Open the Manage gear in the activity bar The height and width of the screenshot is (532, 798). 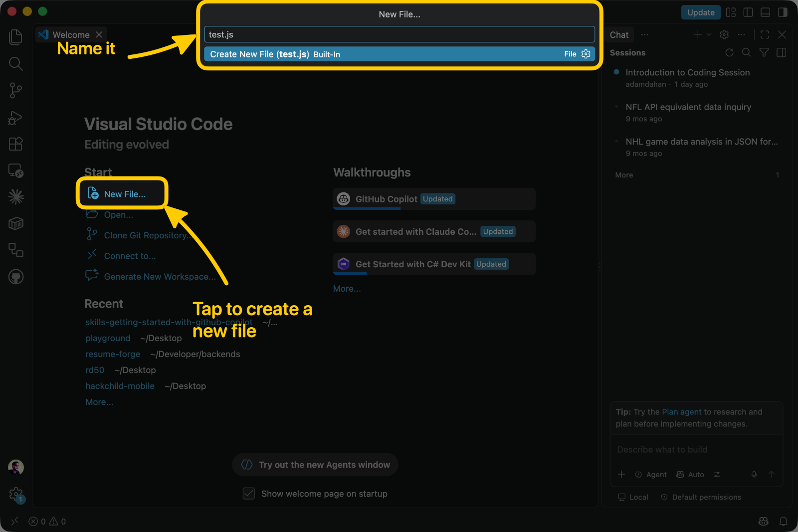coord(16,495)
